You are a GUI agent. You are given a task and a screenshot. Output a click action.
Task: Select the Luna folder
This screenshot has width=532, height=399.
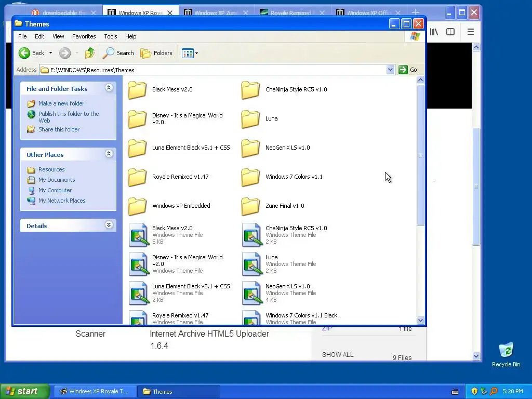point(260,119)
